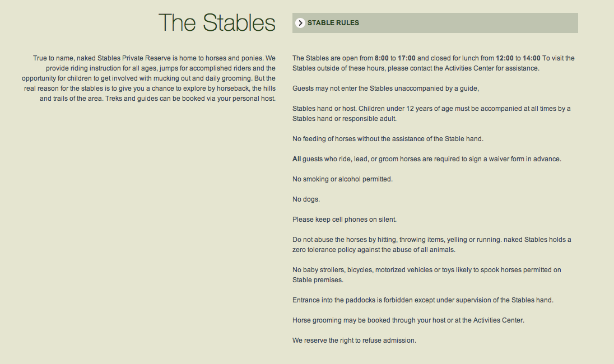Viewport: 614px width, 364px height.
Task: Collapse the rules list using the header chevron
Action: [x=300, y=23]
